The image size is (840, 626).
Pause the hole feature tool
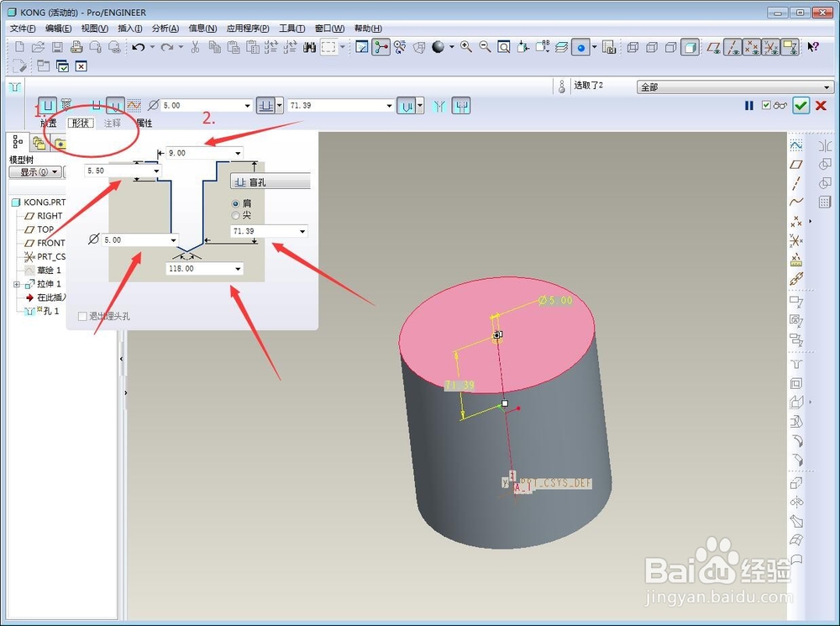(x=749, y=106)
